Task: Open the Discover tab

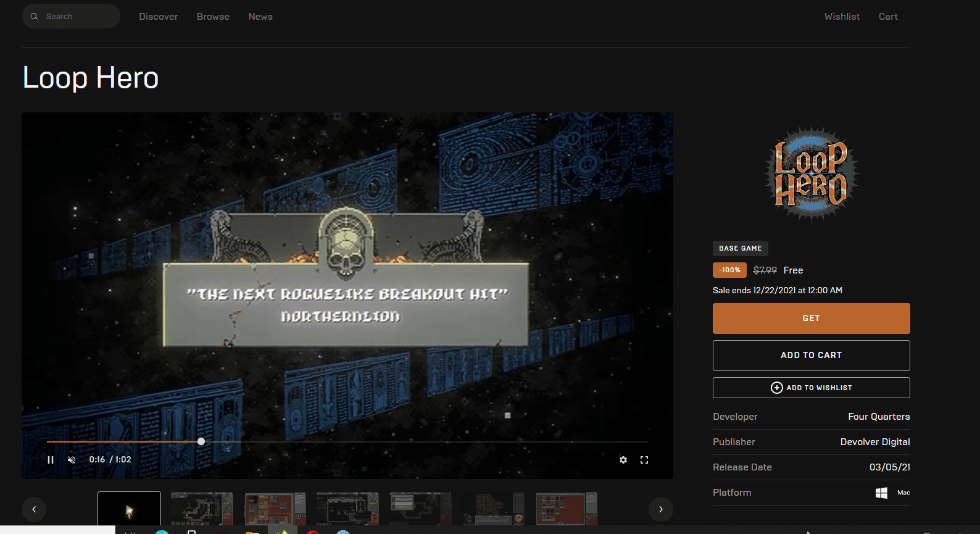Action: (x=158, y=17)
